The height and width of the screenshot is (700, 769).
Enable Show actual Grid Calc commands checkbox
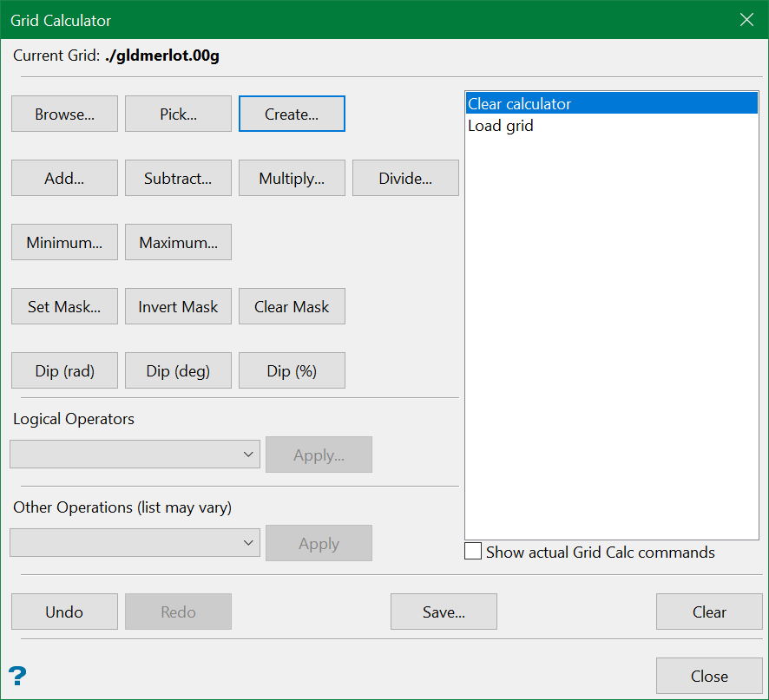[x=474, y=552]
